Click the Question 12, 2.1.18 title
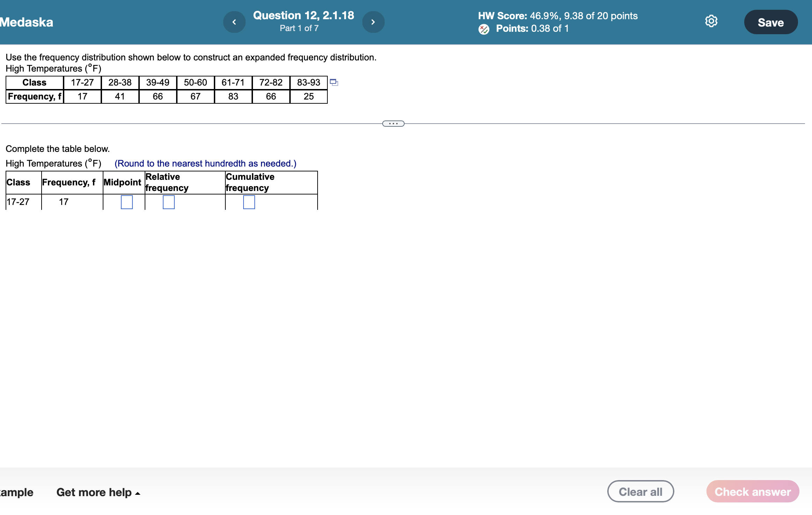Screen dimensions: 812x515 (303, 15)
